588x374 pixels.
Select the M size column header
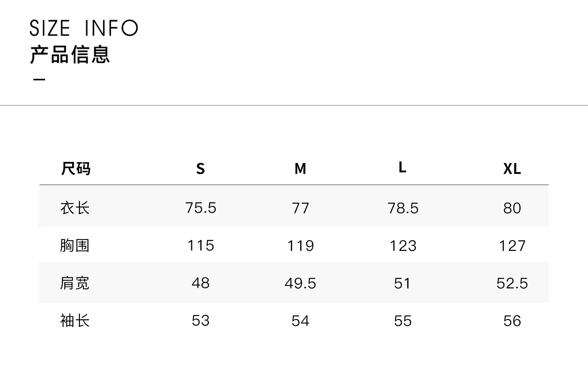pyautogui.click(x=300, y=169)
